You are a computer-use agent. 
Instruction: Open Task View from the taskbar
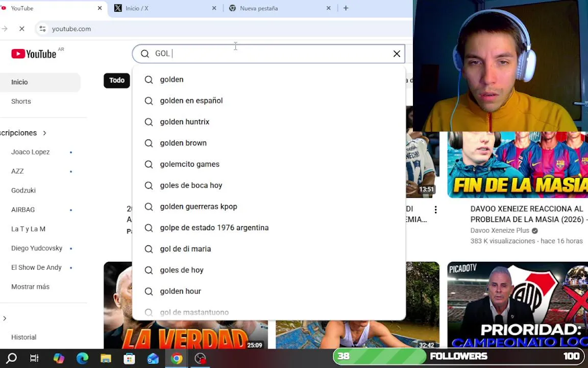tap(34, 358)
